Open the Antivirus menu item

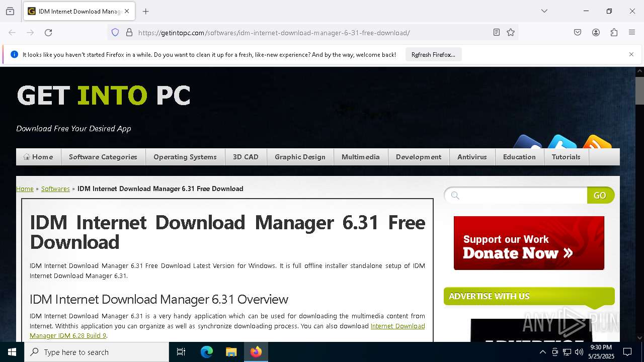(x=472, y=157)
